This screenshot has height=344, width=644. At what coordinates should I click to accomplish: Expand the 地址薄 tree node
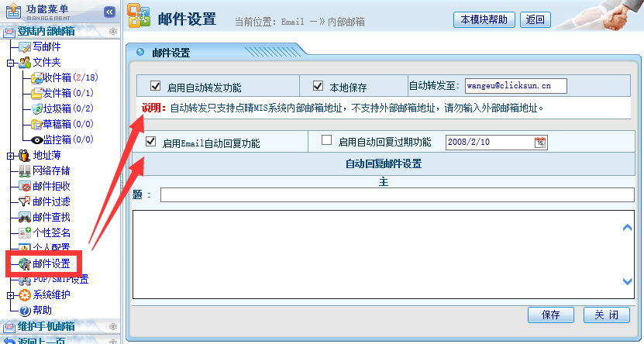10,156
